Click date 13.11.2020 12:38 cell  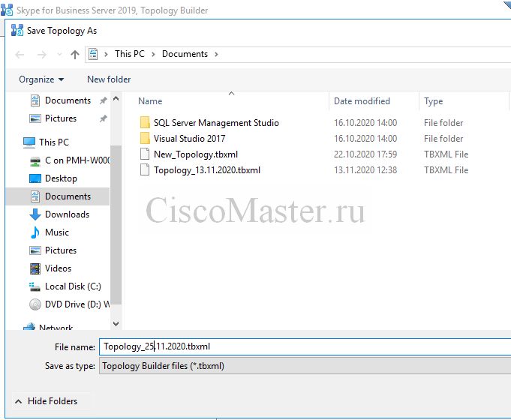point(365,170)
